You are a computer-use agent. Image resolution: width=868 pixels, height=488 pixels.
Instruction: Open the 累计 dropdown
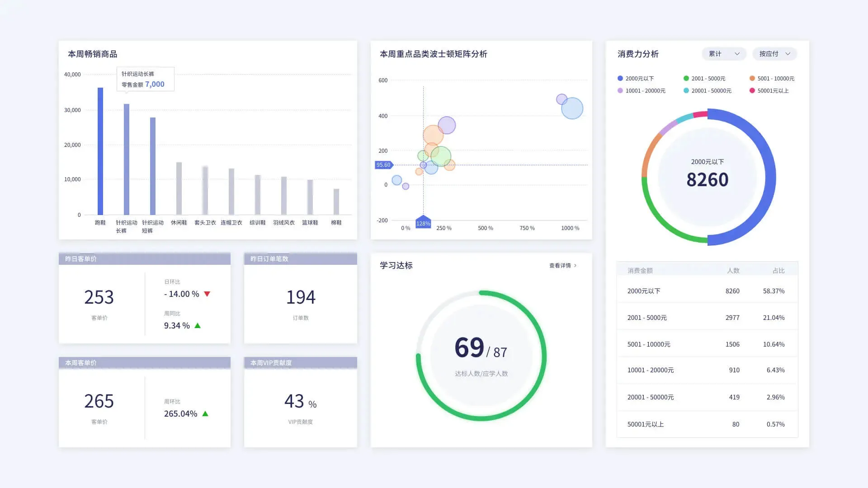[x=723, y=54]
